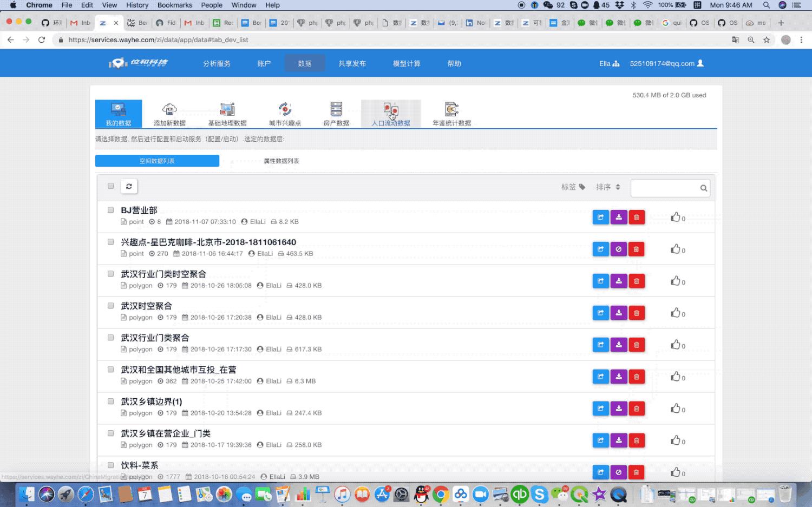Image resolution: width=812 pixels, height=507 pixels.
Task: Tick the select-all checkbox in list header
Action: pyautogui.click(x=110, y=186)
